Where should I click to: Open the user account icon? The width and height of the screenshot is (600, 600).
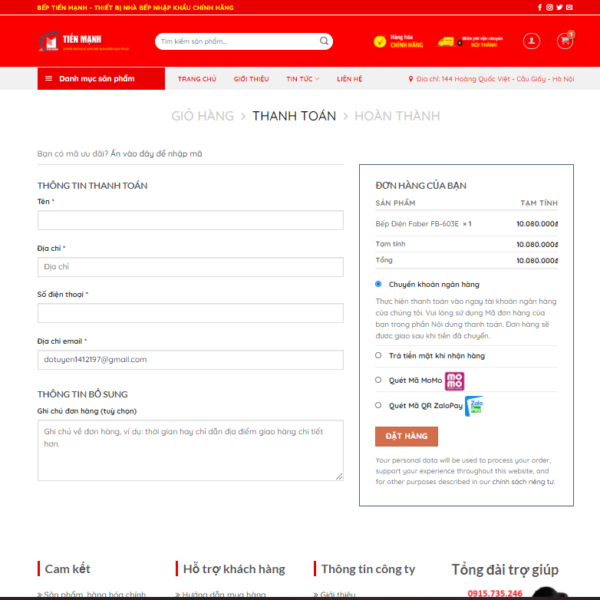(x=532, y=41)
